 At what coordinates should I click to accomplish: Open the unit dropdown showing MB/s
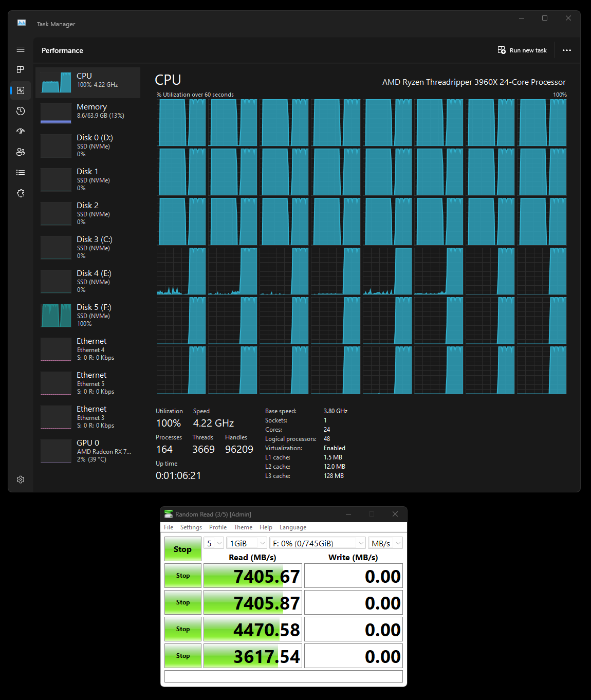[x=385, y=543]
